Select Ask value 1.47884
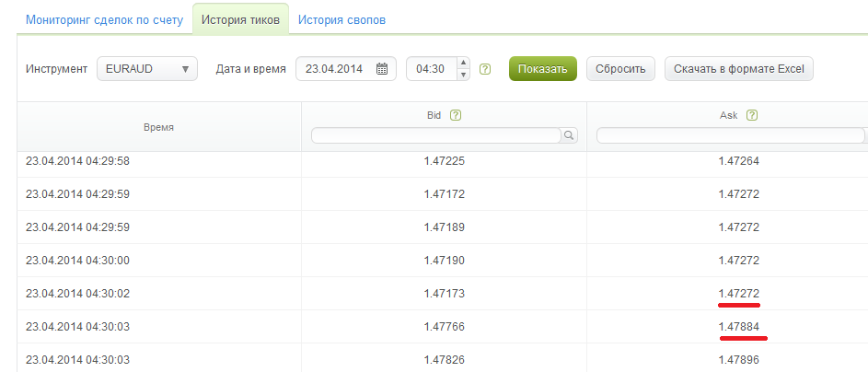This screenshot has width=868, height=372. pos(738,327)
